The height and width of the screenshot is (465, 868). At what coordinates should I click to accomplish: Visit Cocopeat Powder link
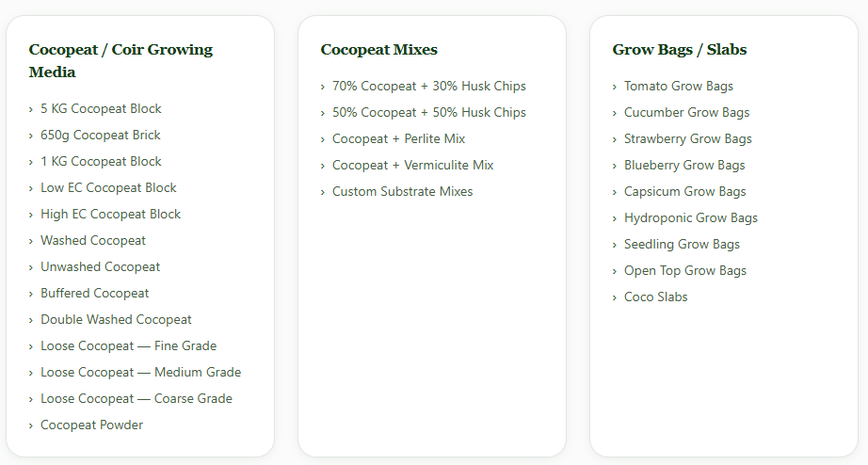tap(92, 425)
